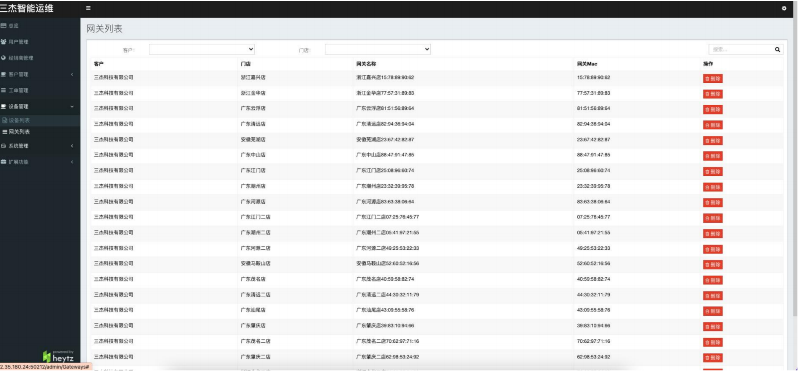Delete the 浙江嘉兴店 gateway row
799x378 pixels.
[x=713, y=78]
